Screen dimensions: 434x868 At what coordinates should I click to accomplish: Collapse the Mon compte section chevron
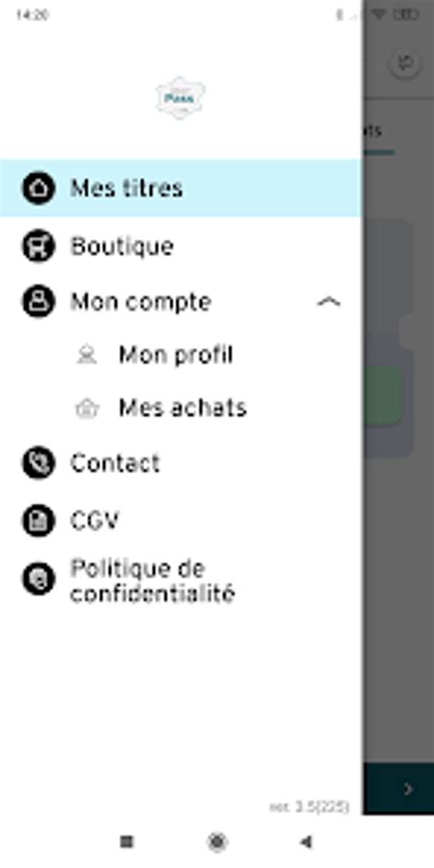pos(329,302)
